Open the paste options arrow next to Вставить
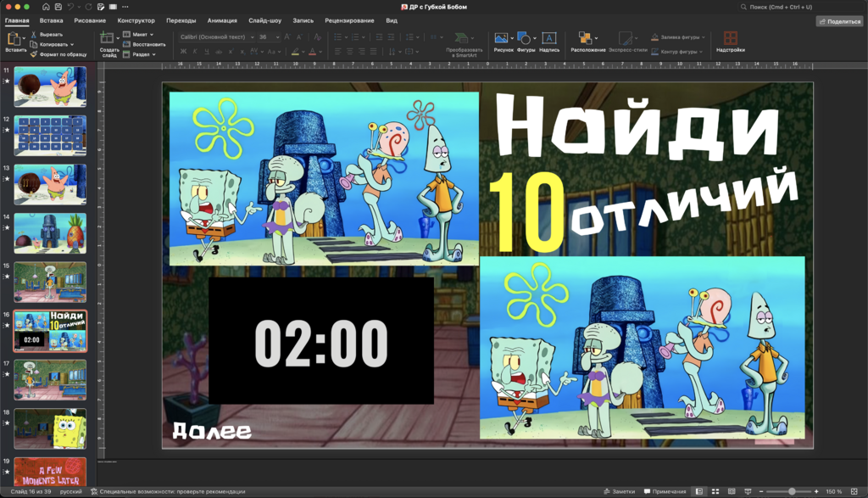This screenshot has height=498, width=868. tap(24, 38)
